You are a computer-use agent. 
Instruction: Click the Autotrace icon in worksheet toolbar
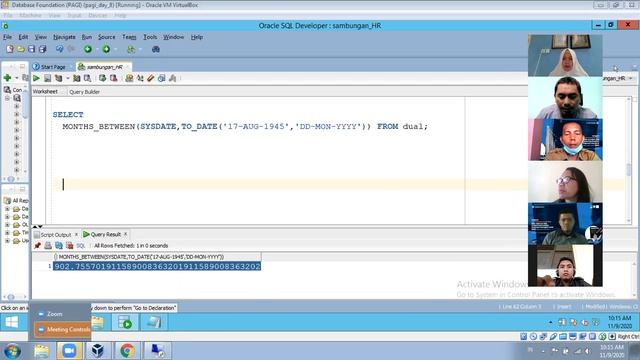point(76,78)
